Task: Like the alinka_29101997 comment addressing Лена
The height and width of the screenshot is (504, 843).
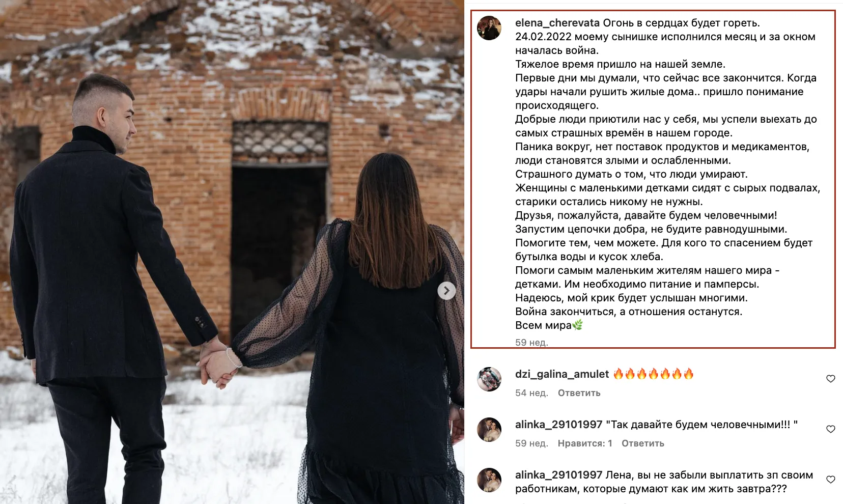Action: 830,480
